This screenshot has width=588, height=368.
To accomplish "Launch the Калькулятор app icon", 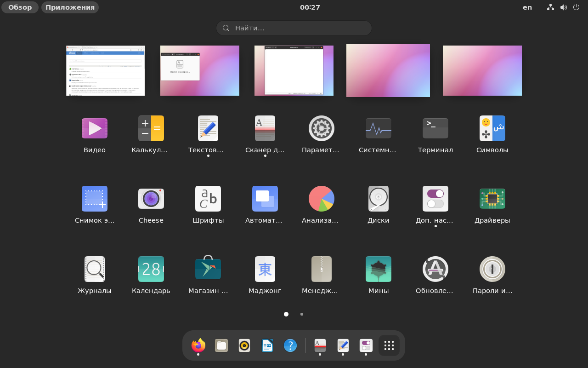I will point(151,128).
